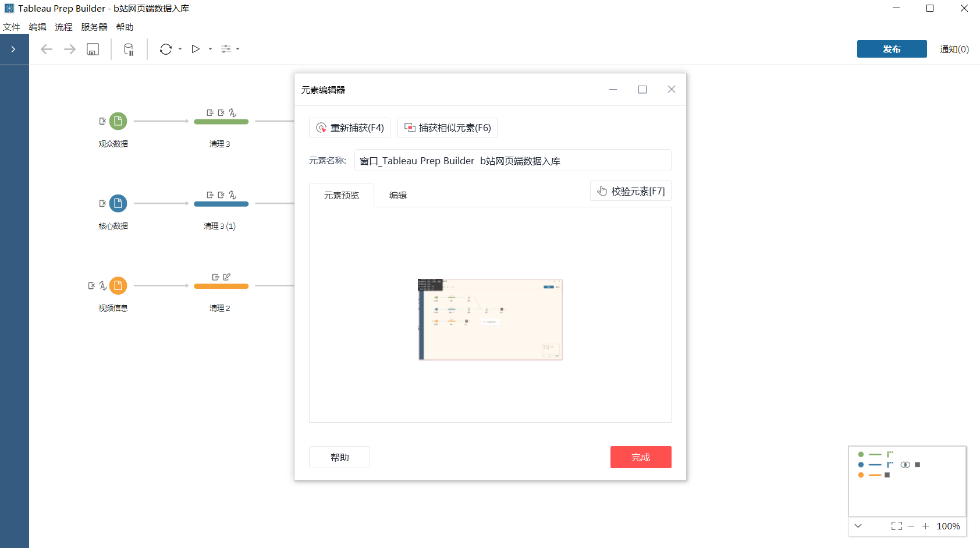980x548 pixels.
Task: Click the undo back arrow in toolbar
Action: tap(47, 50)
